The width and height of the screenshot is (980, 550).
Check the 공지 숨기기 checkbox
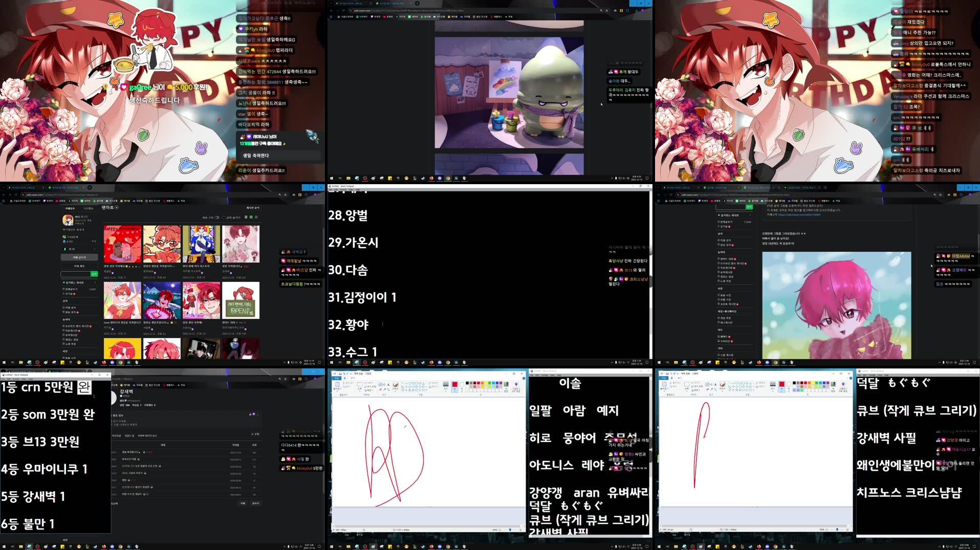tap(224, 217)
